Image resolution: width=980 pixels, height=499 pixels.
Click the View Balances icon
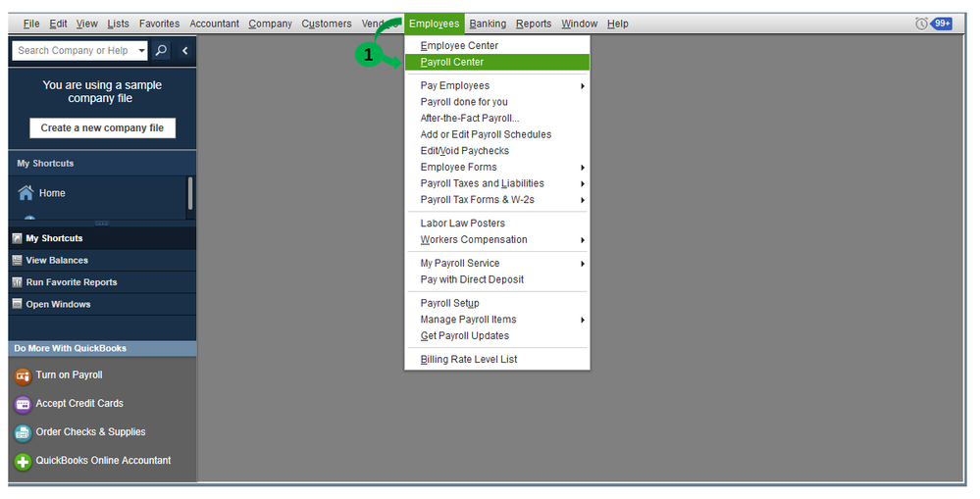18,261
